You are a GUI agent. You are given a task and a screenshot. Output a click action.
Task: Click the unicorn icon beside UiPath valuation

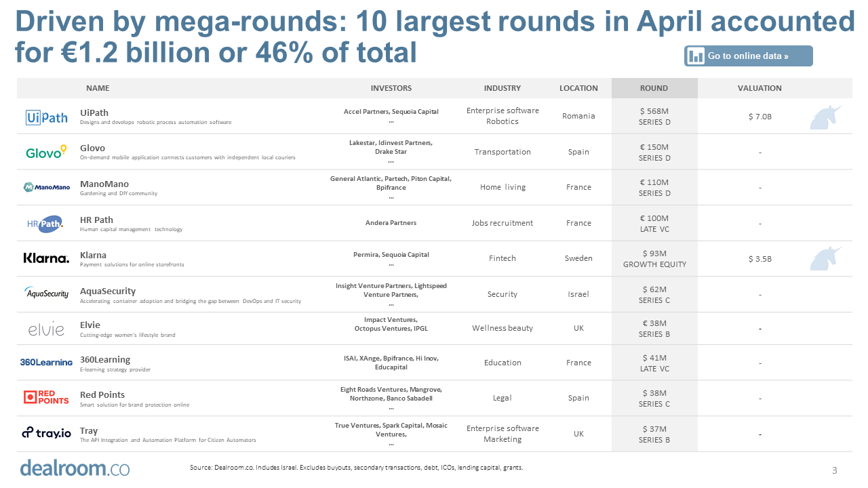pyautogui.click(x=825, y=117)
